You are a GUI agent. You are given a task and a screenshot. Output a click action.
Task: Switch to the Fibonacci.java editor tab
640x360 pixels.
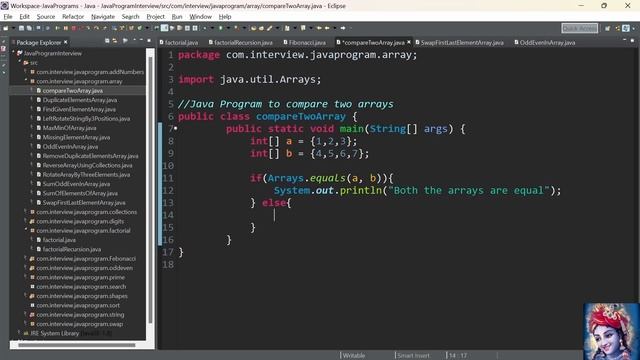(x=304, y=42)
